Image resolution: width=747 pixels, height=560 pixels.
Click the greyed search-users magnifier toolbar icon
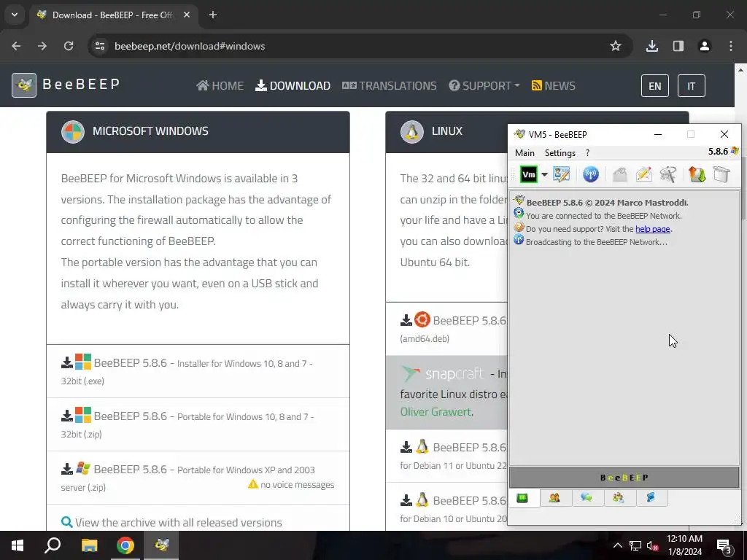(x=668, y=175)
